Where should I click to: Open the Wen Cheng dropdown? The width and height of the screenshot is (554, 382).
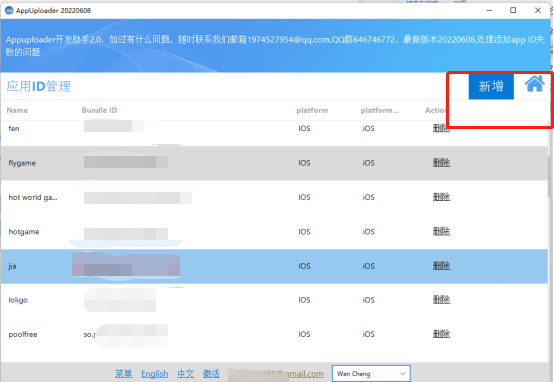tap(371, 374)
